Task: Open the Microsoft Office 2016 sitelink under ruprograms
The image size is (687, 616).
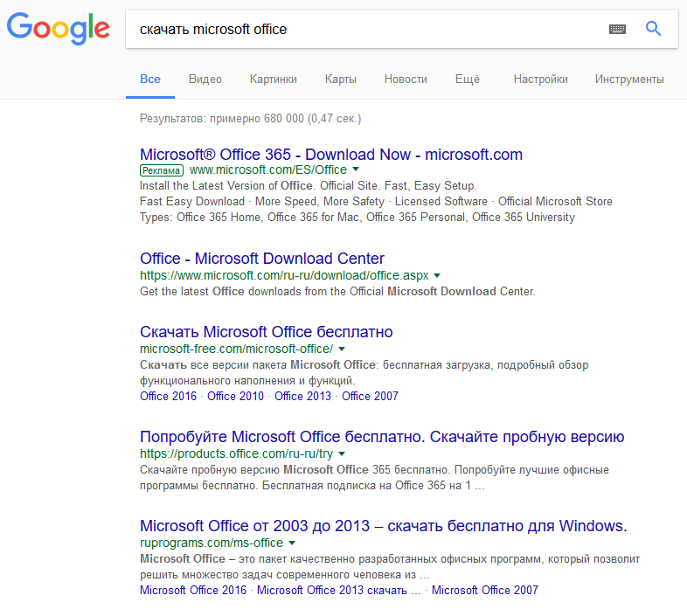Action: 193,590
